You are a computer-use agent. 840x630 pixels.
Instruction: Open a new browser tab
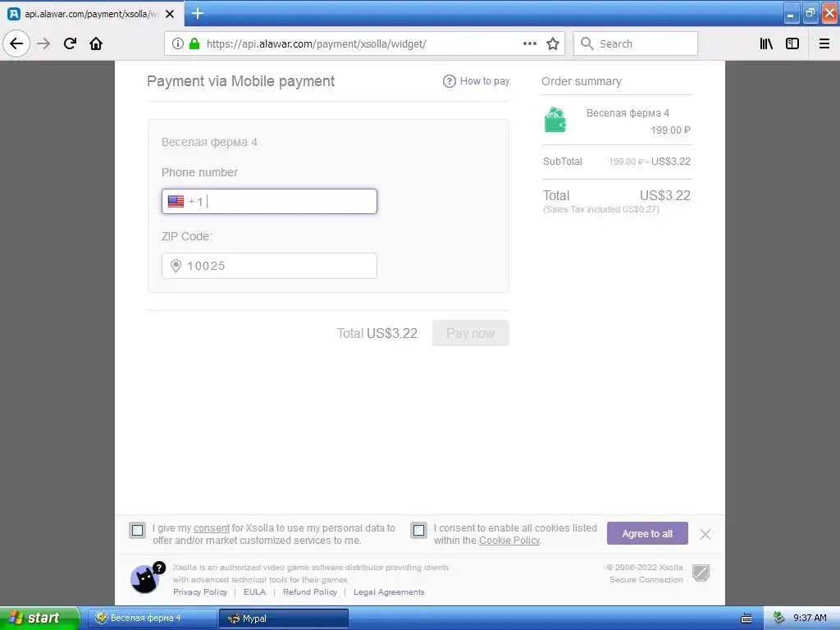point(198,13)
